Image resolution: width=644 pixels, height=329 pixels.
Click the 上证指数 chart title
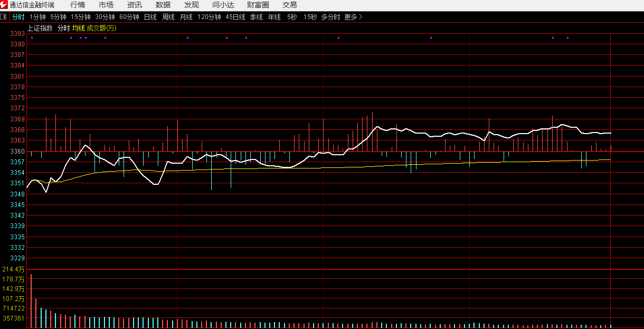click(x=40, y=28)
